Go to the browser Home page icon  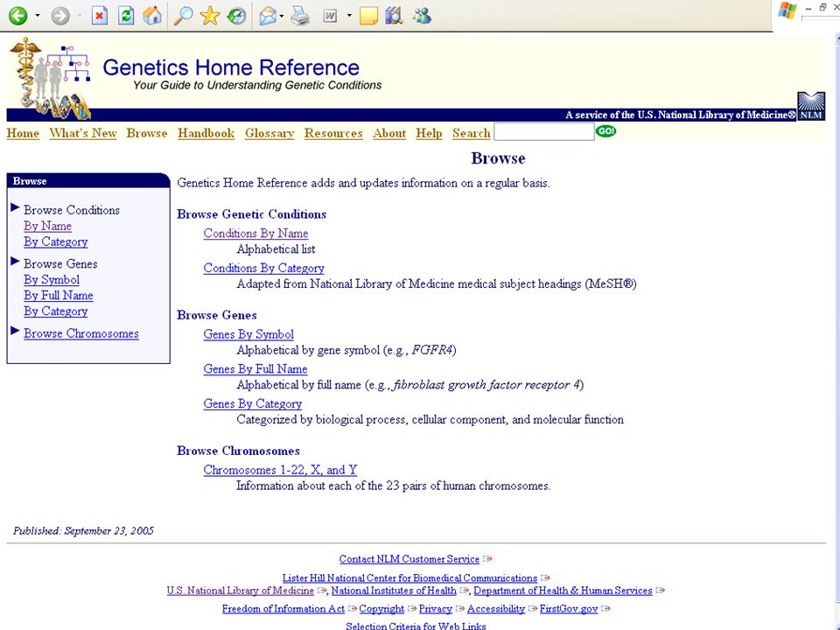click(152, 15)
